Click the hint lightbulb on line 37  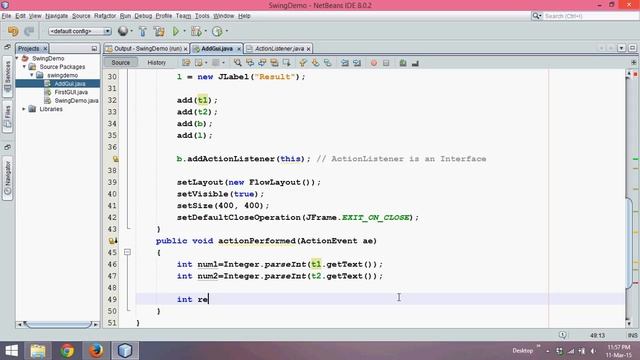click(x=115, y=159)
